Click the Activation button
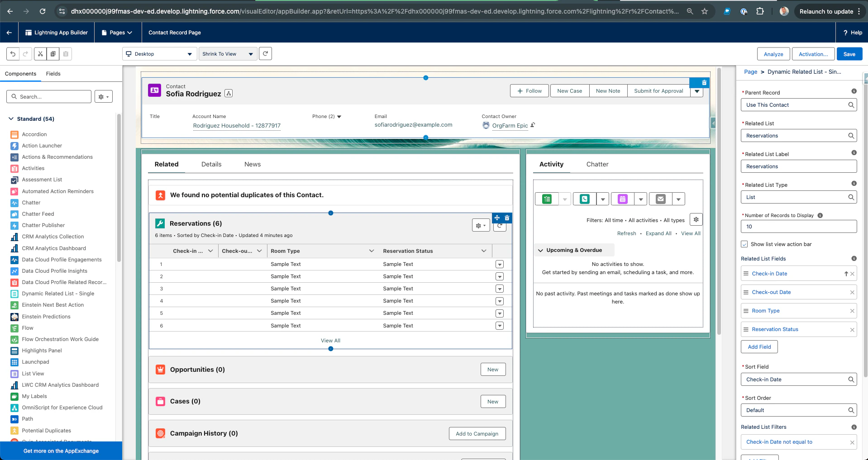The height and width of the screenshot is (460, 868). click(x=813, y=54)
